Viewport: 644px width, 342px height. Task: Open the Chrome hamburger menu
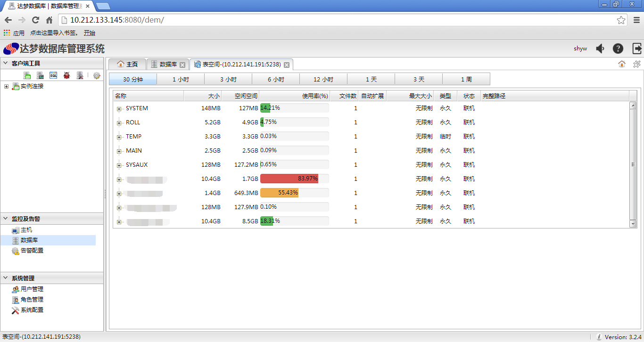(636, 20)
